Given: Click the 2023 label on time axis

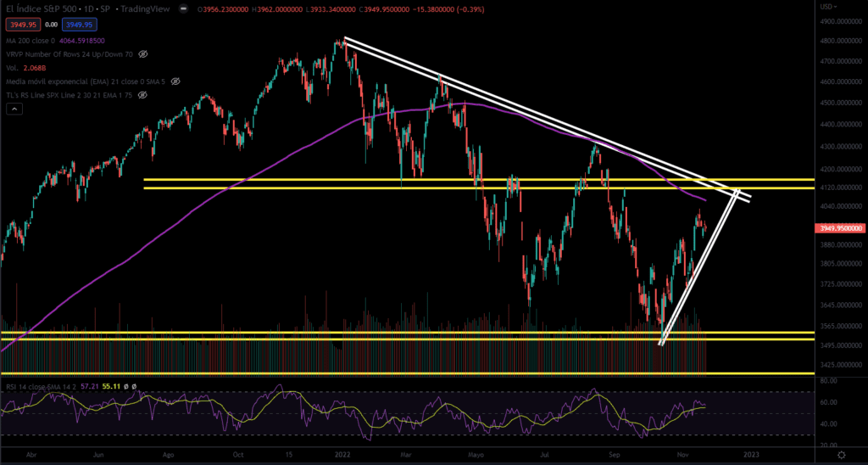Looking at the screenshot, I should coord(752,454).
